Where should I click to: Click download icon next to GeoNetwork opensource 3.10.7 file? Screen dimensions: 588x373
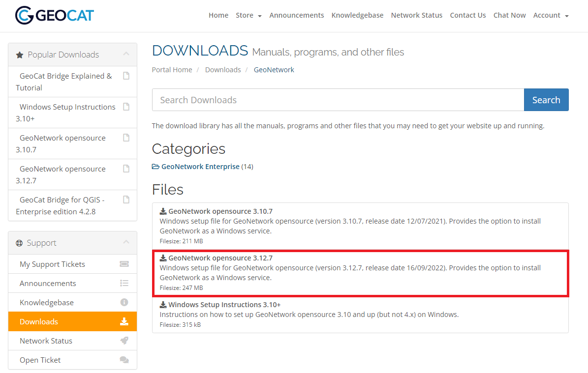[163, 211]
